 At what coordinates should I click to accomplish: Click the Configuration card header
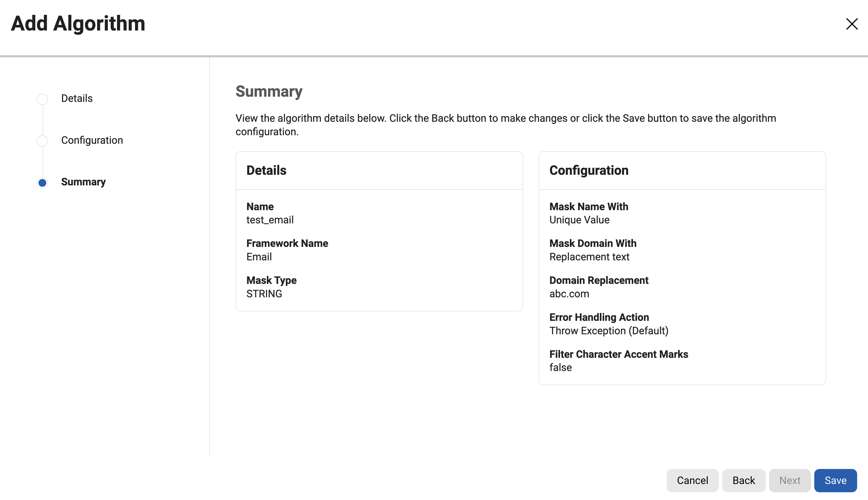pyautogui.click(x=589, y=170)
